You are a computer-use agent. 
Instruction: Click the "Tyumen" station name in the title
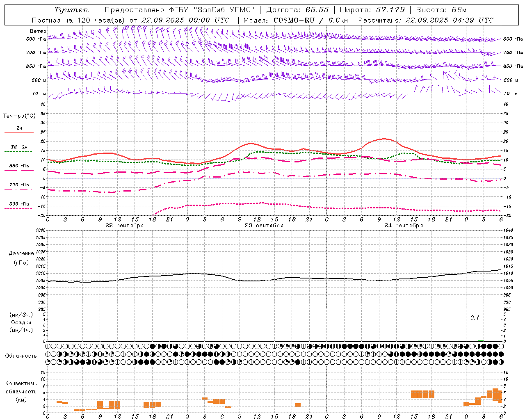coord(71,10)
